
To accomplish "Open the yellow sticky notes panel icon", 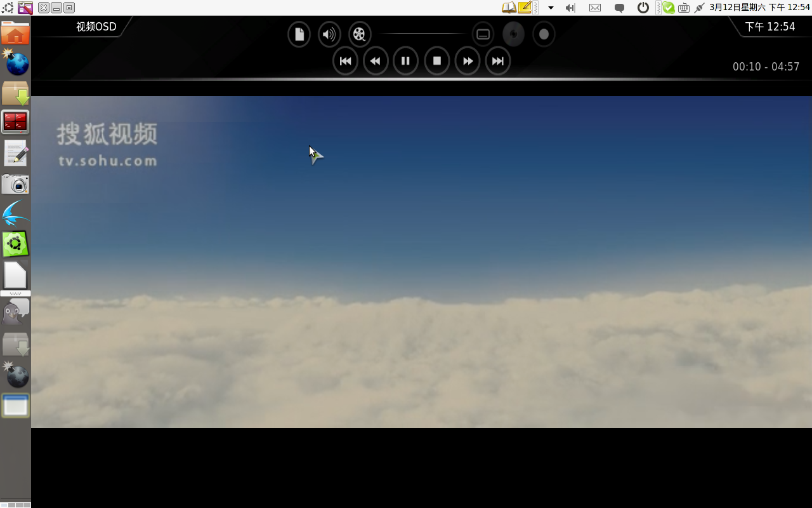I will tap(525, 8).
